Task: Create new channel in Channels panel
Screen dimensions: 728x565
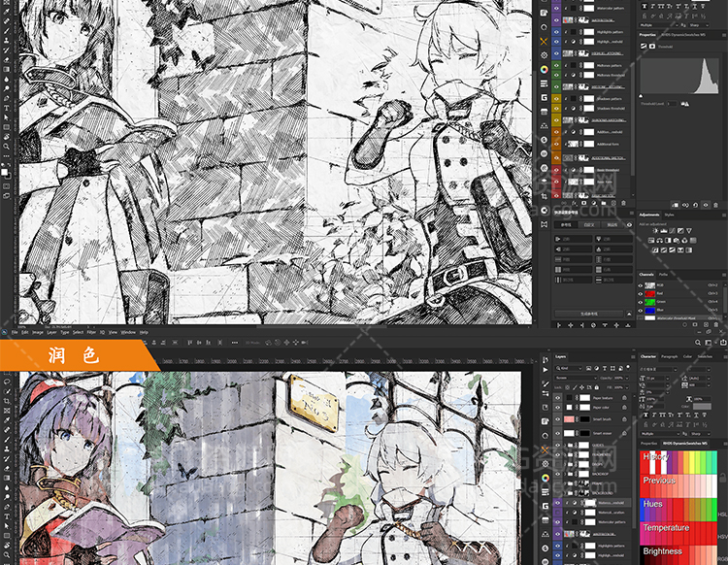Action: point(707,325)
